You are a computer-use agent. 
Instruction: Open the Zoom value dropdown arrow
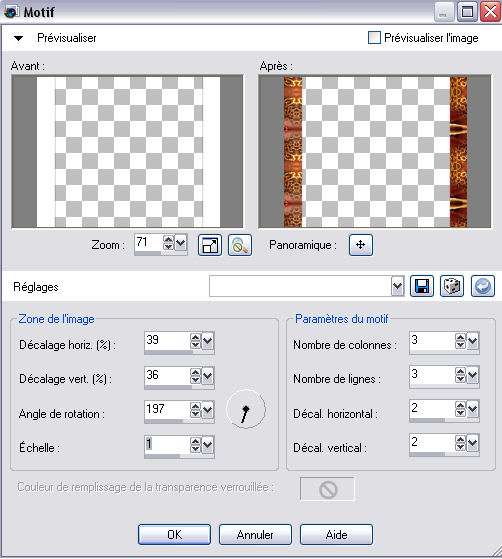(181, 243)
